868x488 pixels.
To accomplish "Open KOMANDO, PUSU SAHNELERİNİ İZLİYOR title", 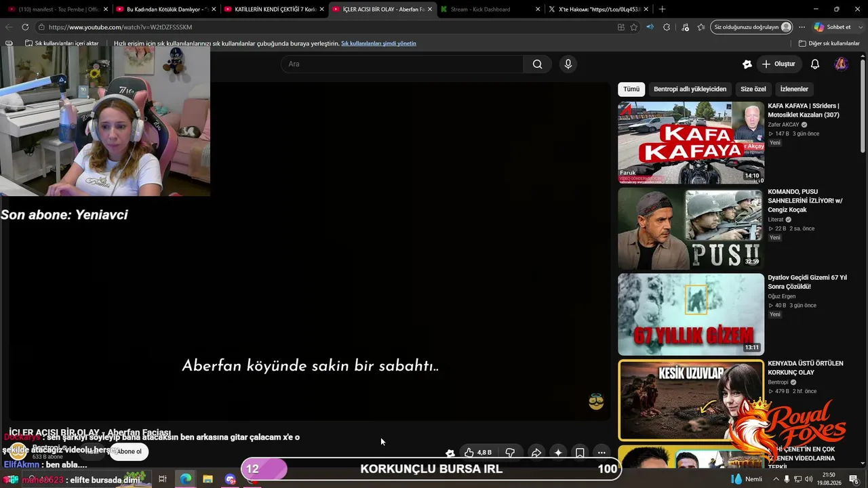I will coord(806,201).
